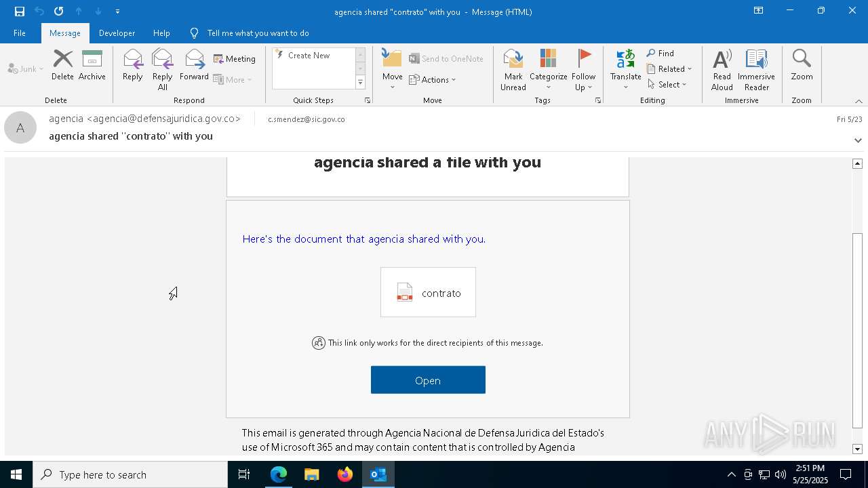
Task: Click Find in Editing group
Action: pos(660,54)
